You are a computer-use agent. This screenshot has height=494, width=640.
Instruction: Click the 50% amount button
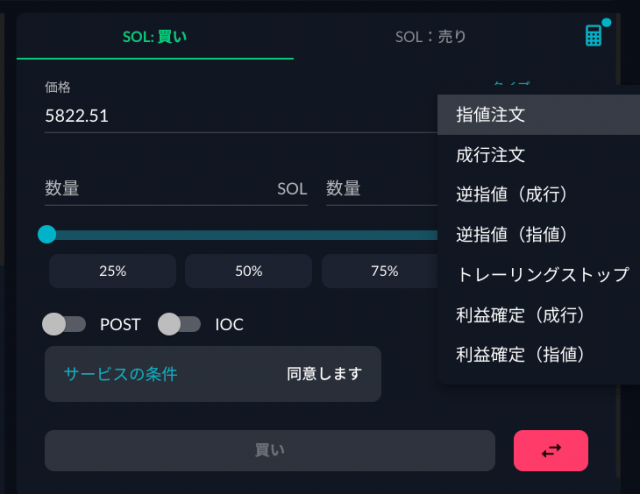pos(249,271)
